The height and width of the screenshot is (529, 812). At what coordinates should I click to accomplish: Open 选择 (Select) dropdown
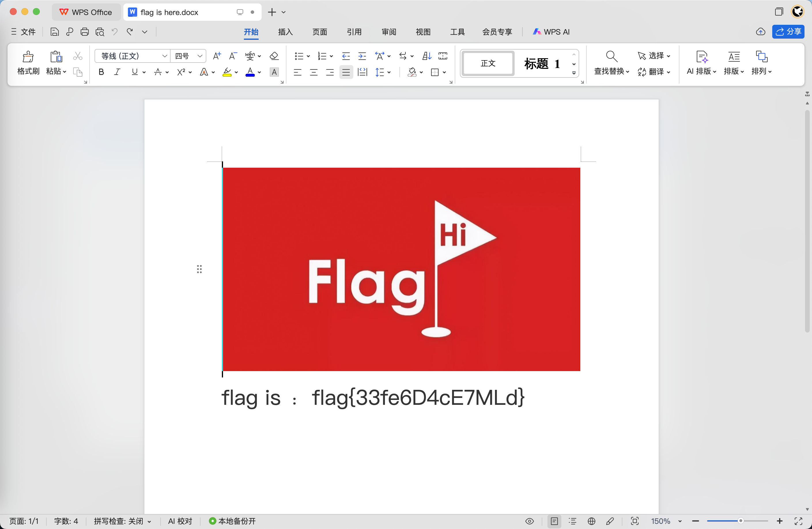654,56
